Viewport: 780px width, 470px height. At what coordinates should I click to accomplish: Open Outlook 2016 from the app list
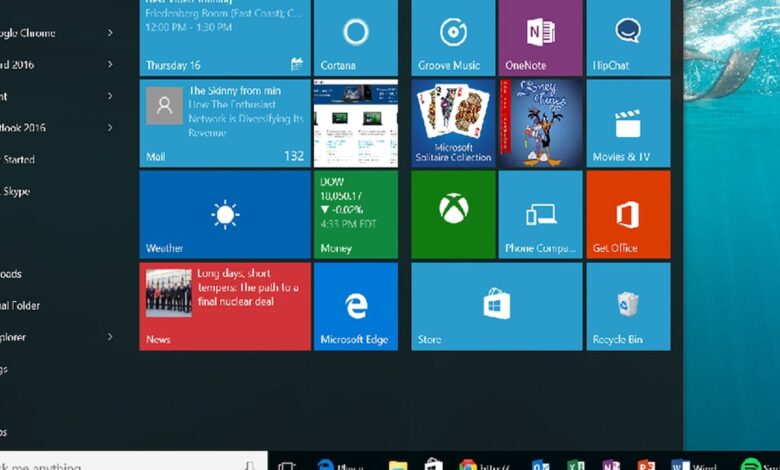tap(23, 128)
